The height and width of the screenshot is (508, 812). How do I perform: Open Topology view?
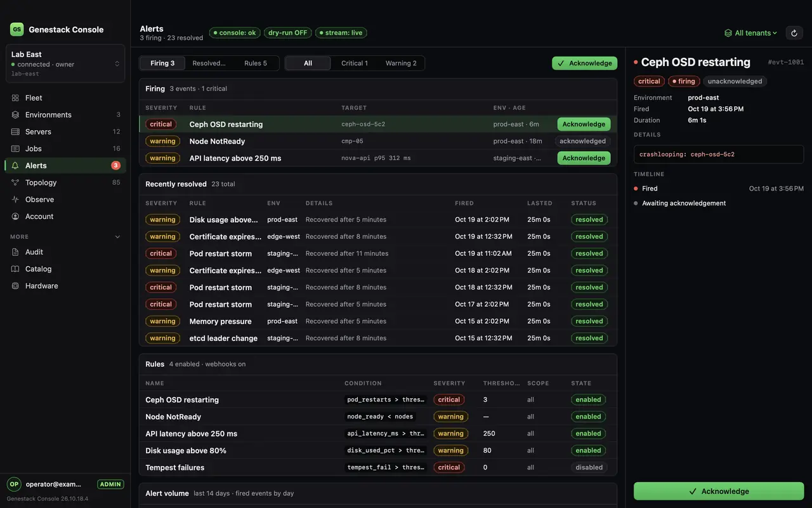tap(65, 182)
